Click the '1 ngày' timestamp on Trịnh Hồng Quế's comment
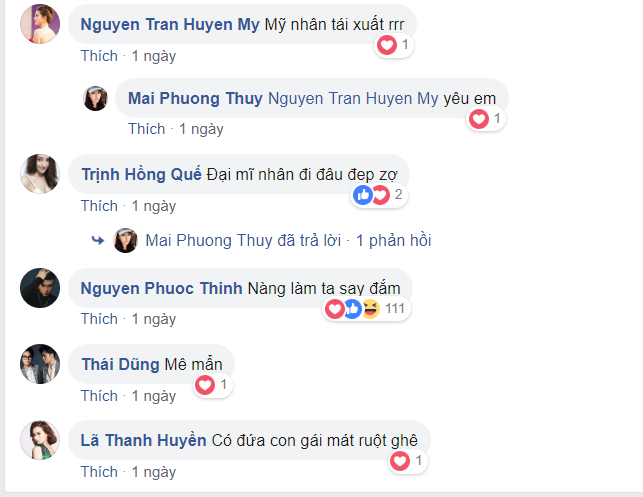 (154, 206)
